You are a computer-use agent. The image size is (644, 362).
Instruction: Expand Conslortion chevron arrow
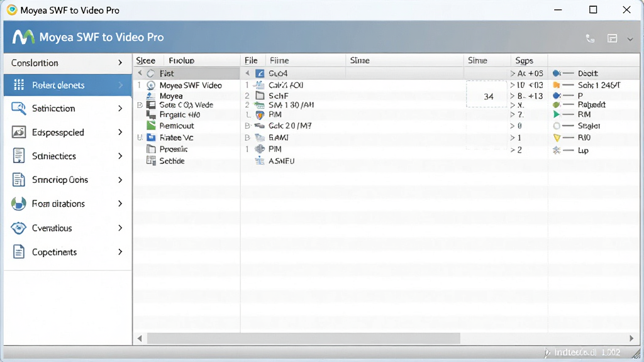tap(120, 63)
